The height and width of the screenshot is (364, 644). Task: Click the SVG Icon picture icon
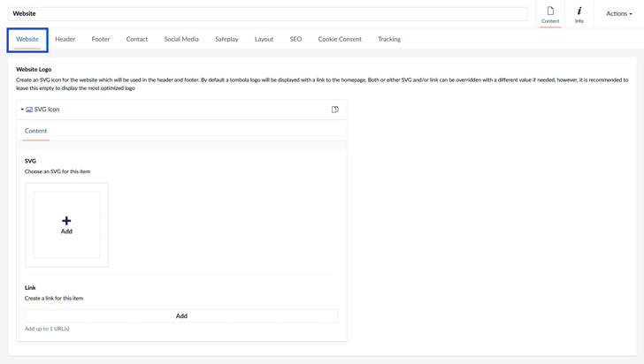pos(29,110)
